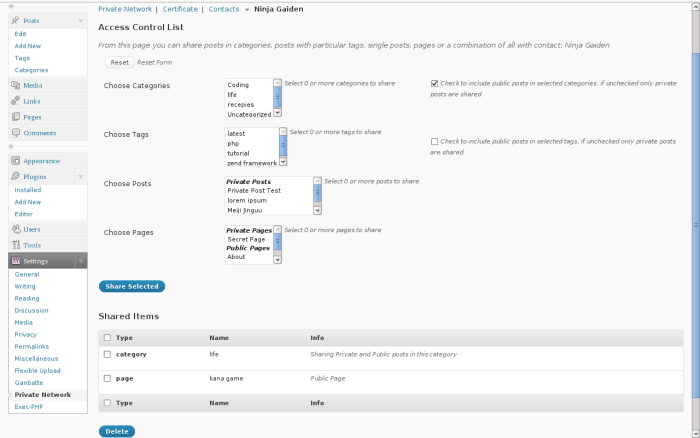Open Permalinks settings submenu item
The width and height of the screenshot is (700, 438).
click(32, 346)
